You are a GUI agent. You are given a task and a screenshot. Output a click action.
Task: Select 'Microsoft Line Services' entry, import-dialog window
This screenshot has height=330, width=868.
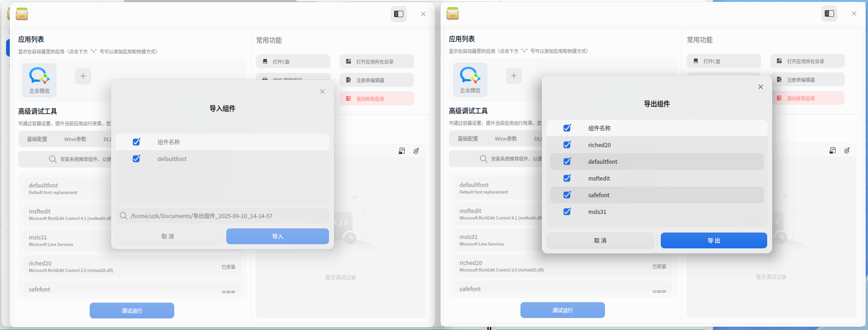coord(67,240)
